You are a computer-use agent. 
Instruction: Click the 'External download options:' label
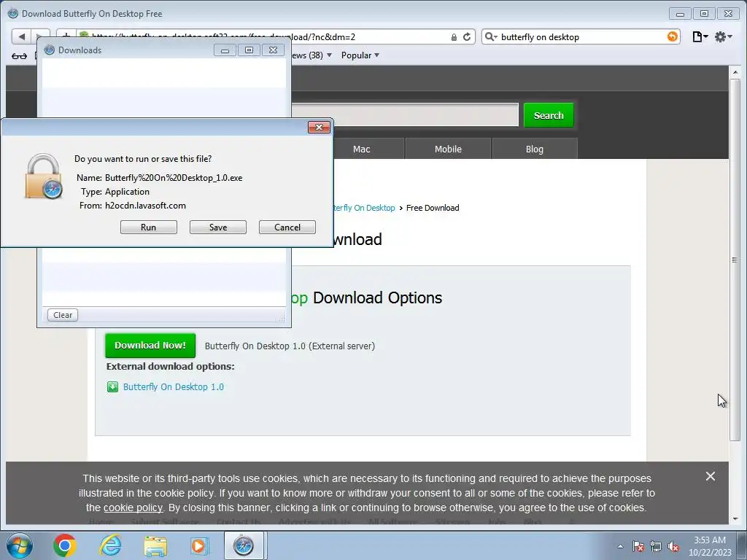[x=170, y=366]
